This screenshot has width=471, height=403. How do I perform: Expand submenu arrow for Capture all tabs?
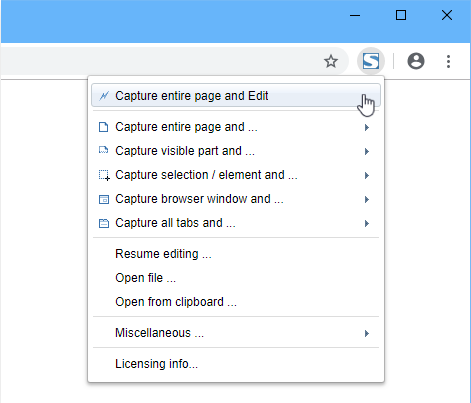point(367,223)
